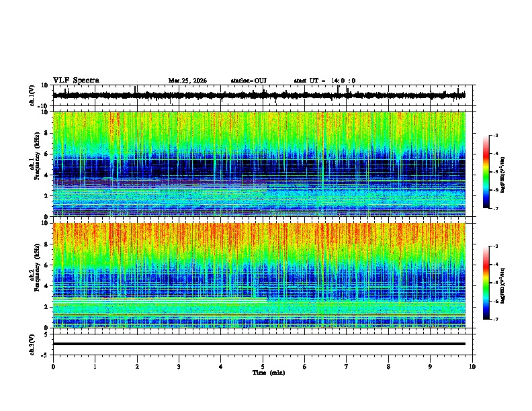Click the ch.1 waveform trace panel
Screen dimensions: 532x411
coord(263,95)
